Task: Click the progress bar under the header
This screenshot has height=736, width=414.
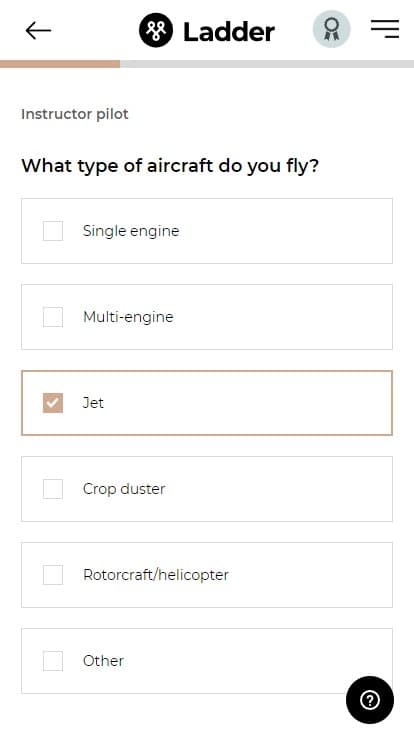Action: tap(207, 64)
